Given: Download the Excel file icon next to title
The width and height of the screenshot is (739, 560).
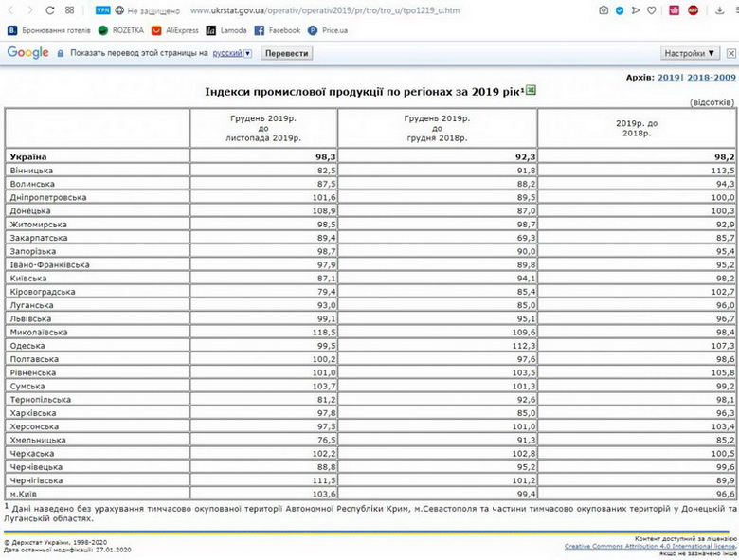Looking at the screenshot, I should click(x=531, y=90).
